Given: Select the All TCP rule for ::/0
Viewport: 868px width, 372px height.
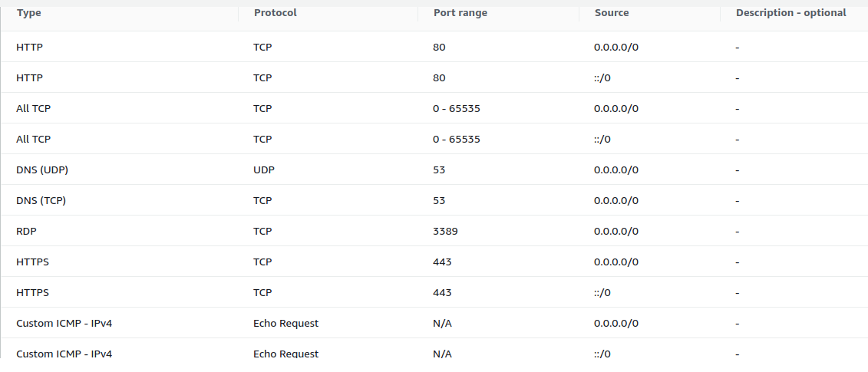Looking at the screenshot, I should click(x=434, y=139).
